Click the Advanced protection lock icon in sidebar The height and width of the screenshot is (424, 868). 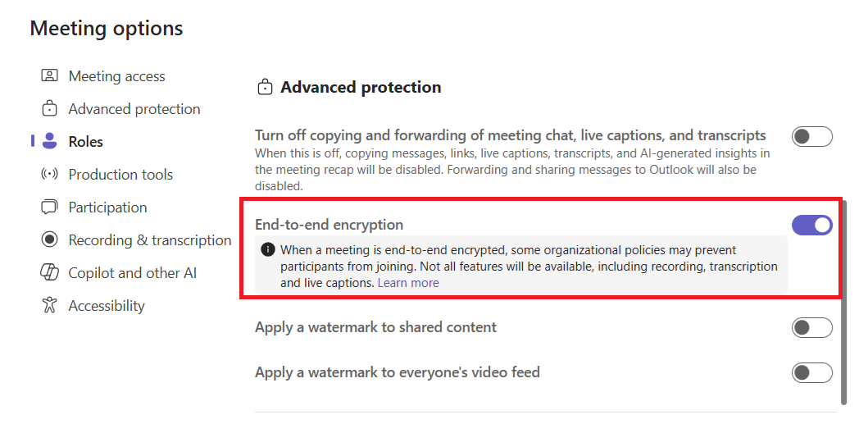click(49, 109)
